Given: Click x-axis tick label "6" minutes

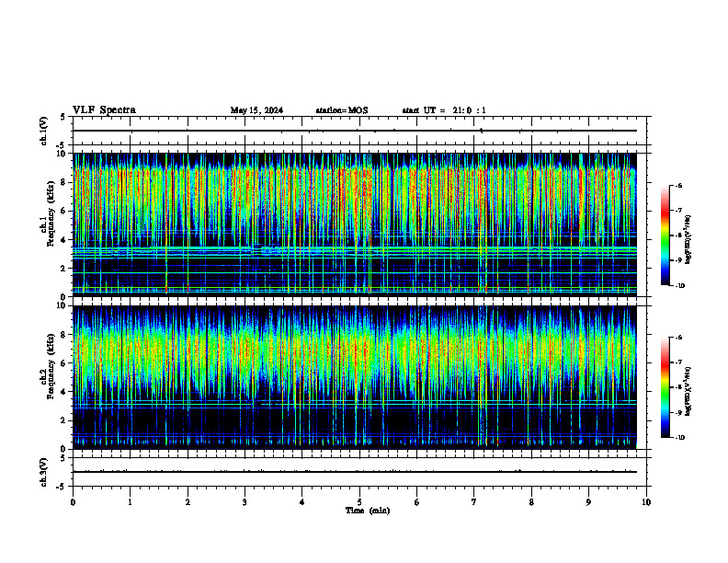Looking at the screenshot, I should [416, 502].
